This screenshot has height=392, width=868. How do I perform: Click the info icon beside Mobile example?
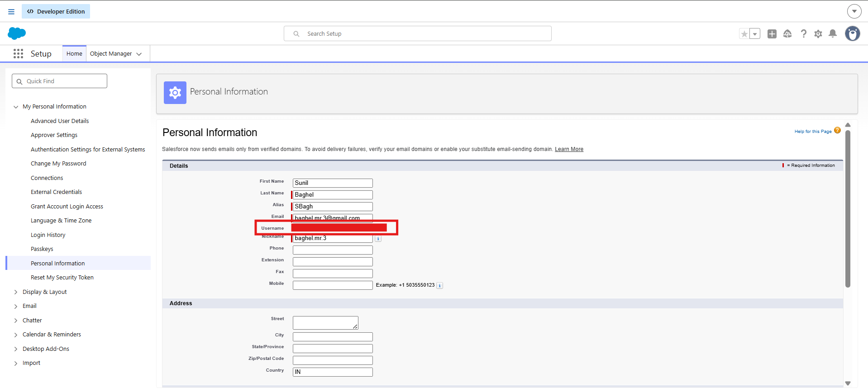pos(439,285)
